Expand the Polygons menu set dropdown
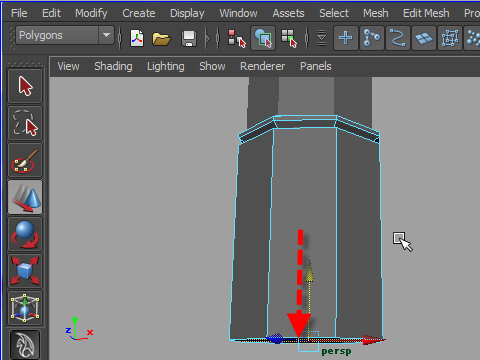 (x=106, y=35)
